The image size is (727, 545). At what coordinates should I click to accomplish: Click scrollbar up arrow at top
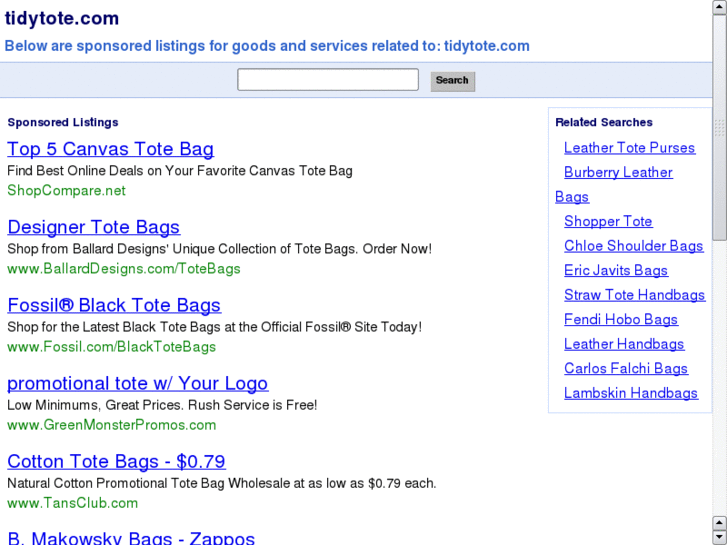pyautogui.click(x=720, y=7)
